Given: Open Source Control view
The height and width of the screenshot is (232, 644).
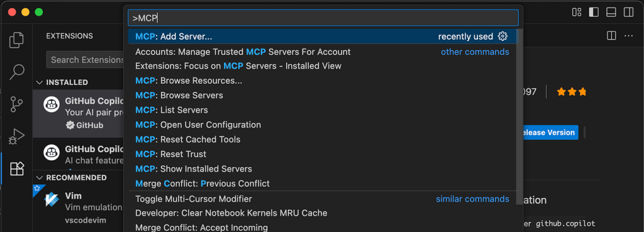Looking at the screenshot, I should coord(16,104).
